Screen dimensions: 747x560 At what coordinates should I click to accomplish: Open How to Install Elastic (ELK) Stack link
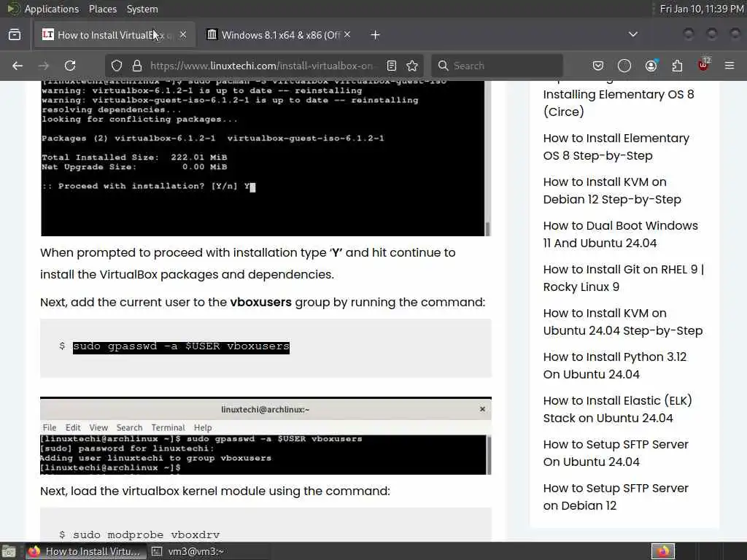[617, 410]
